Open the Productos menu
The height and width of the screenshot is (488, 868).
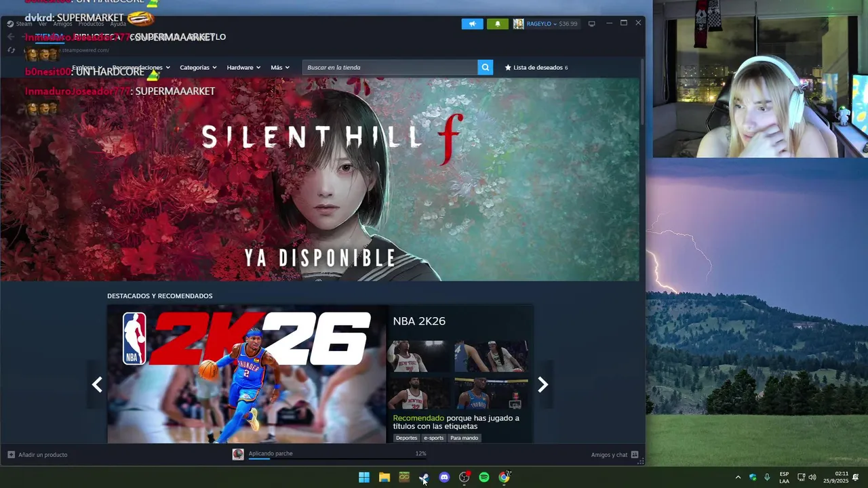91,24
